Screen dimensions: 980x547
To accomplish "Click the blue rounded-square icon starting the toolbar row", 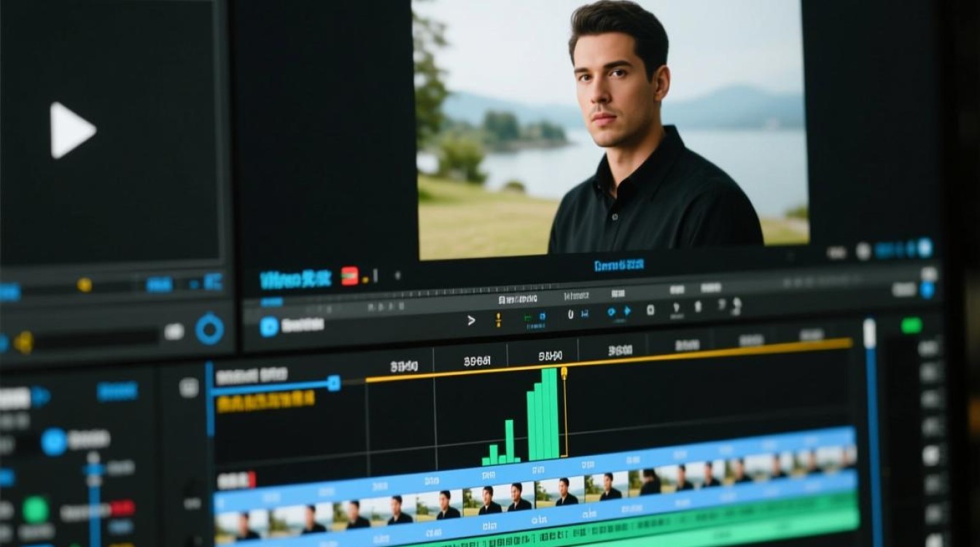I will 269,326.
